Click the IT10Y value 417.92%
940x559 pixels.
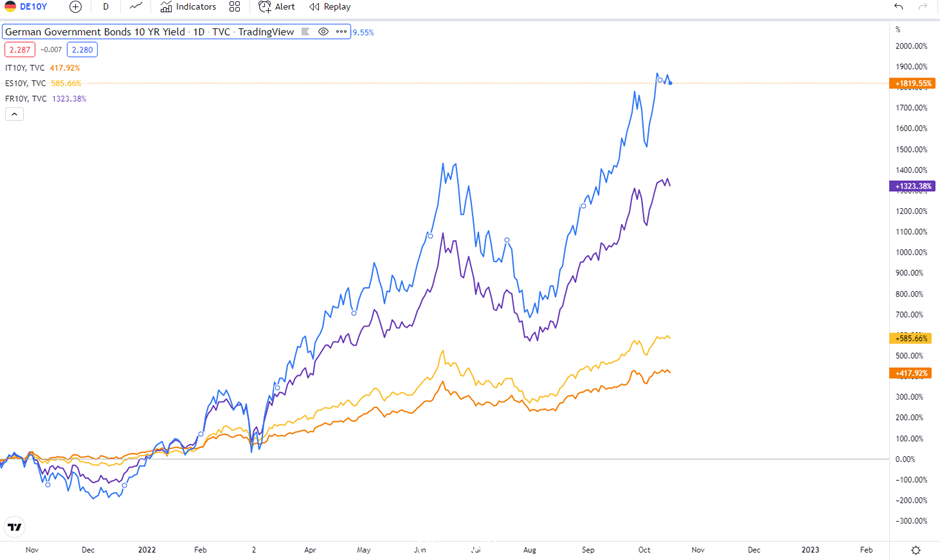[65, 68]
